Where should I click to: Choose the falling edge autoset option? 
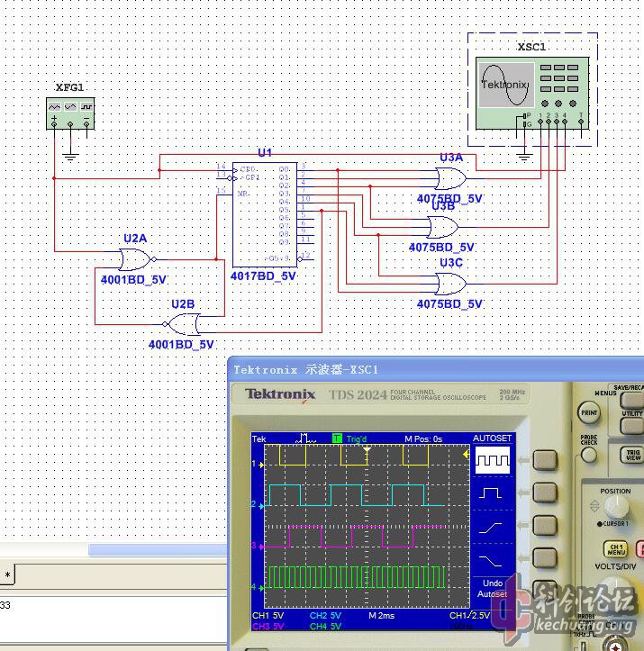pyautogui.click(x=490, y=561)
